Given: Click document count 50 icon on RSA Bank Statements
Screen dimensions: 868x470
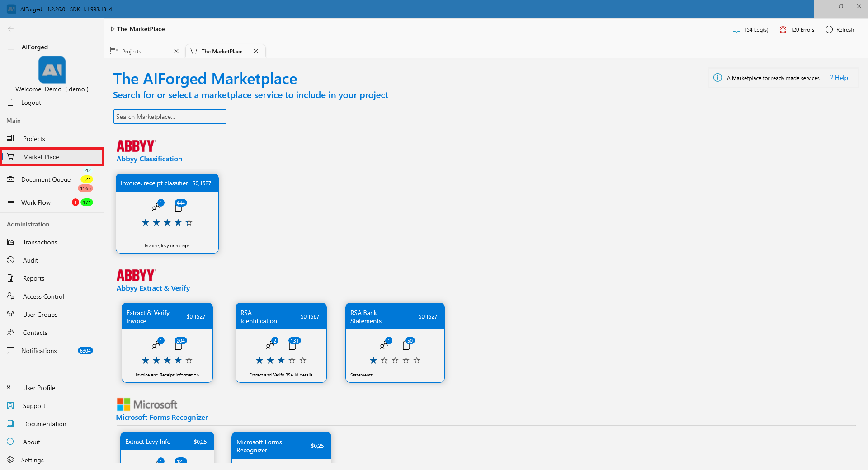Looking at the screenshot, I should [x=408, y=343].
